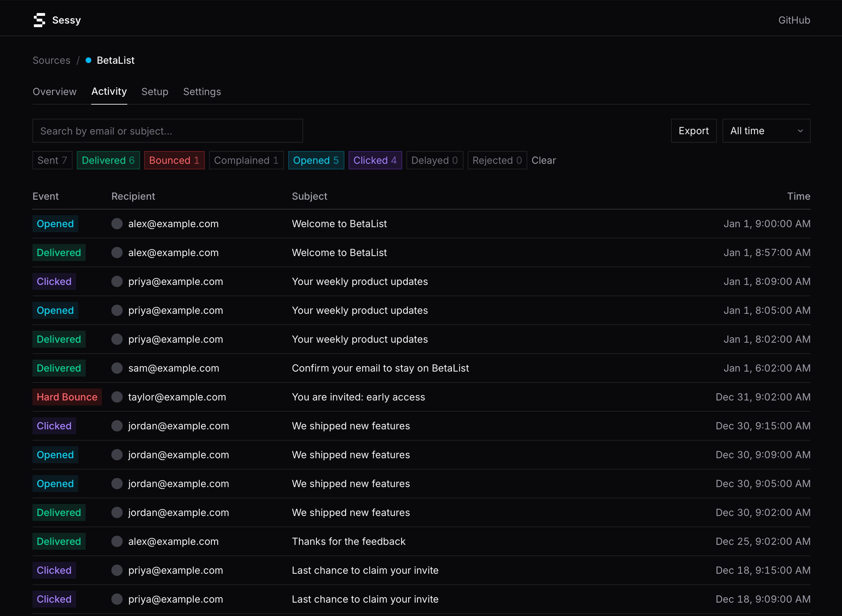Click Clear to reset filters
Image resolution: width=842 pixels, height=616 pixels.
[543, 160]
